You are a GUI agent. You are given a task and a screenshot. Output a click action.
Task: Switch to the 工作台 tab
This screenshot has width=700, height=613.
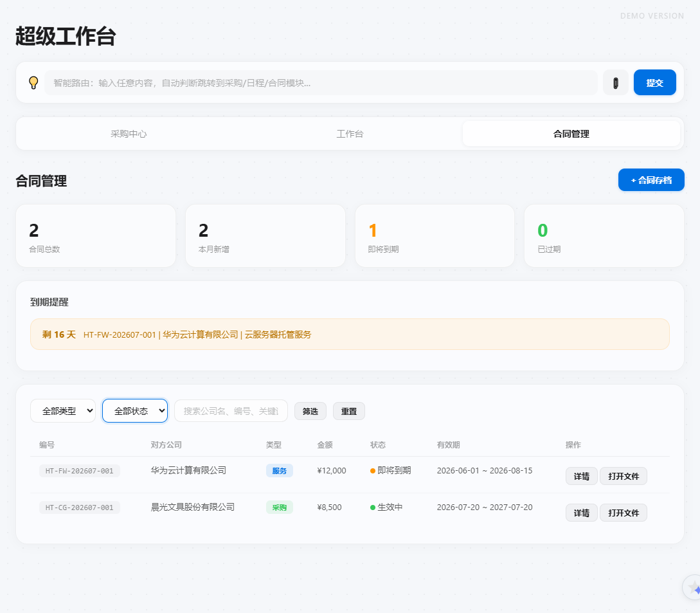[350, 134]
